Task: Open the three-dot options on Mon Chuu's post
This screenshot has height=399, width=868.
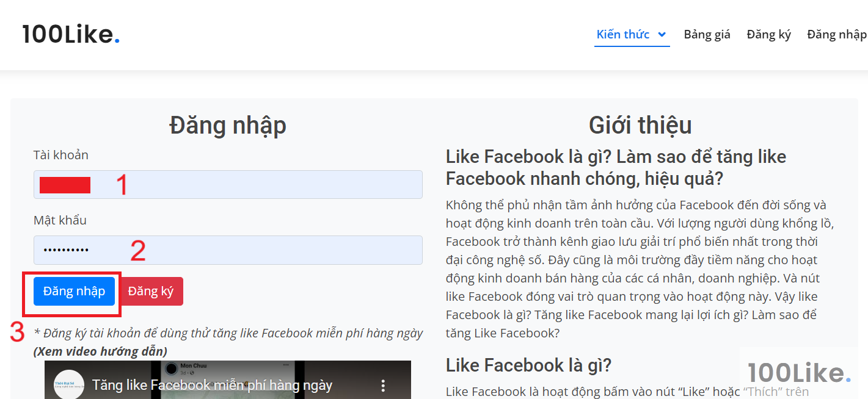Action: coord(285,364)
